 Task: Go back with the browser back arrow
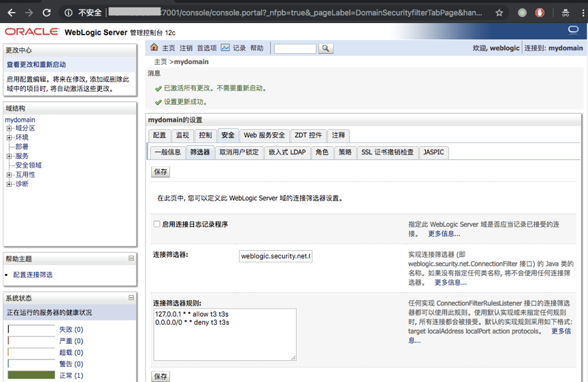click(12, 13)
